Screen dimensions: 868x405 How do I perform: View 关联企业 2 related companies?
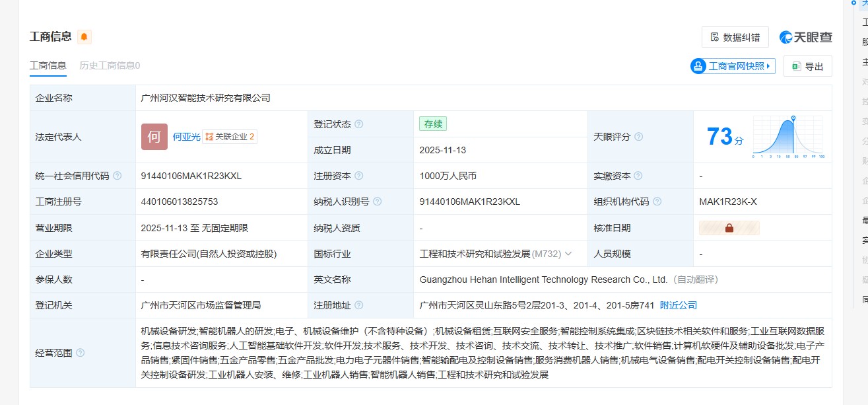point(230,137)
